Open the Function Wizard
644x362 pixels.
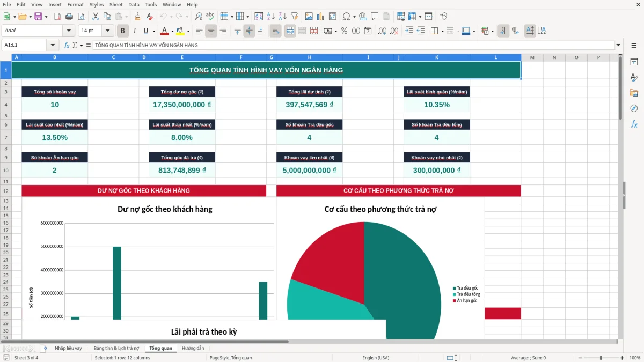point(67,46)
